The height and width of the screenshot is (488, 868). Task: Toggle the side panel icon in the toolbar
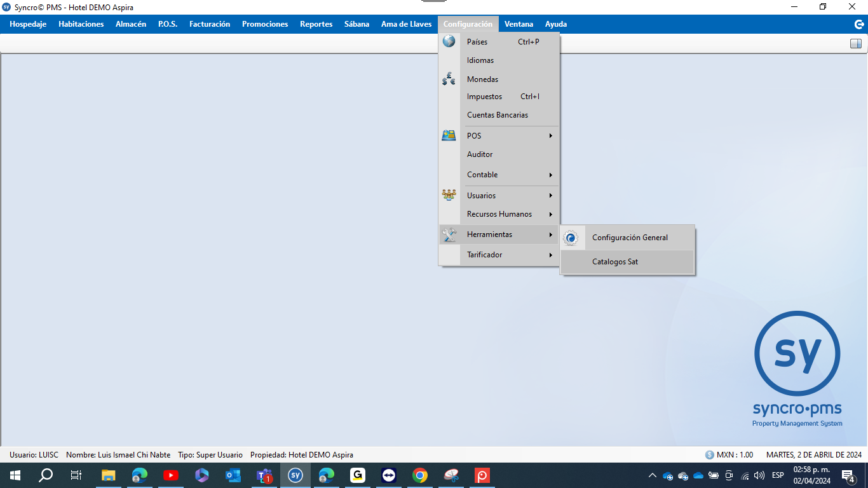coord(856,44)
